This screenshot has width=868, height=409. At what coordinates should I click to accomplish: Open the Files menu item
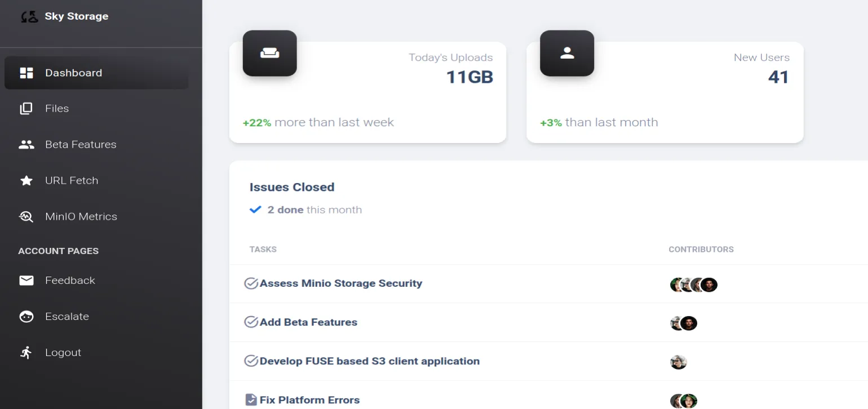57,109
